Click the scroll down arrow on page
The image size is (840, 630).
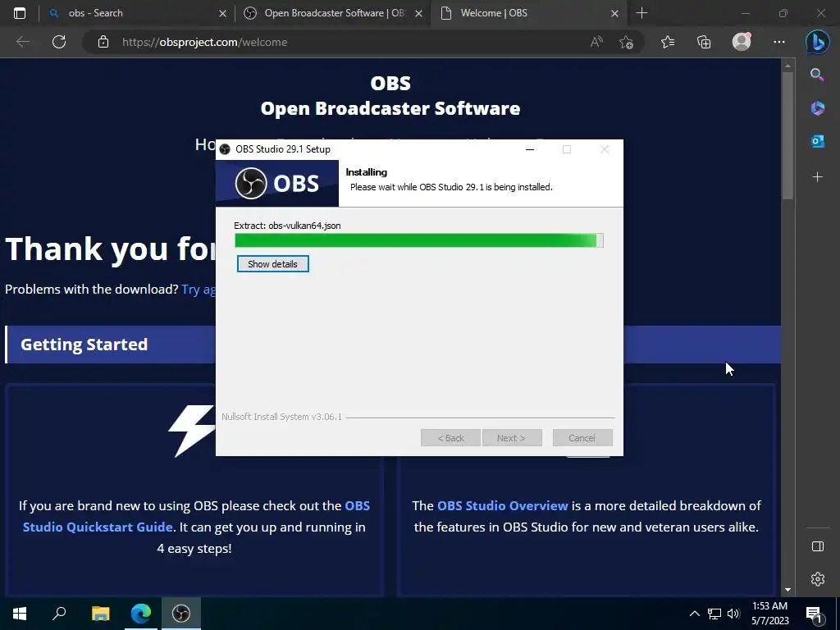pos(787,590)
